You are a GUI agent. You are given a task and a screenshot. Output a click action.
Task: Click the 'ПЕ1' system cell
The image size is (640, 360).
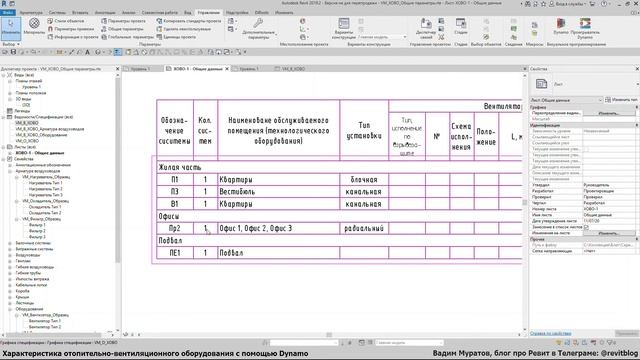[175, 253]
